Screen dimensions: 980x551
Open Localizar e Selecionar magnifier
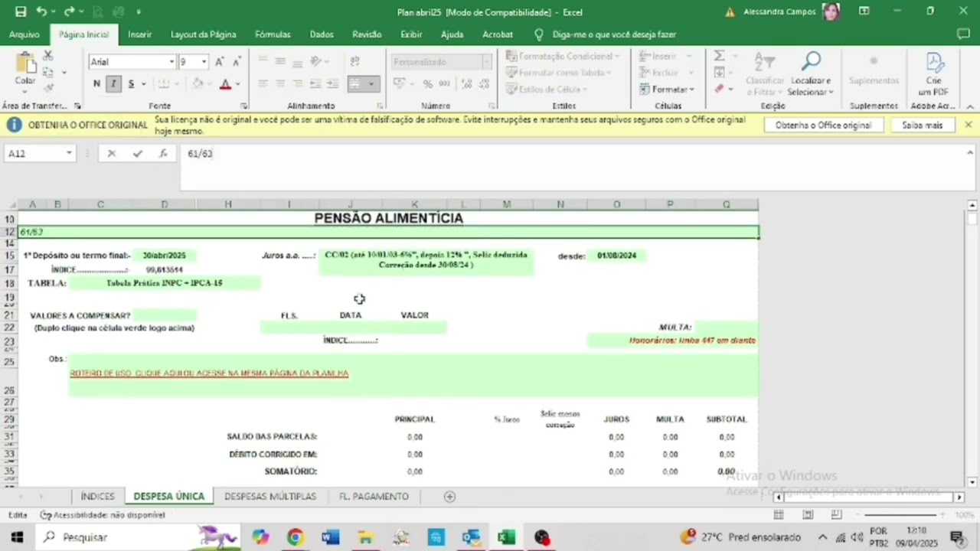(x=811, y=73)
